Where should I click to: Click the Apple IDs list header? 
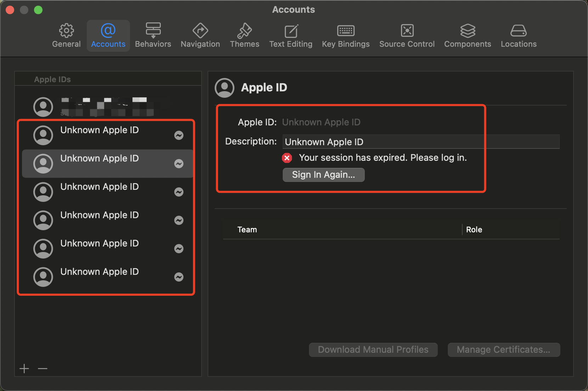(52, 79)
